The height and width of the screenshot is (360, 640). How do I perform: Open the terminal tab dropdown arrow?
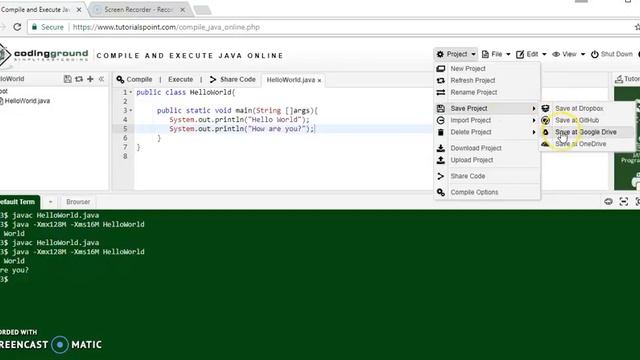50,202
